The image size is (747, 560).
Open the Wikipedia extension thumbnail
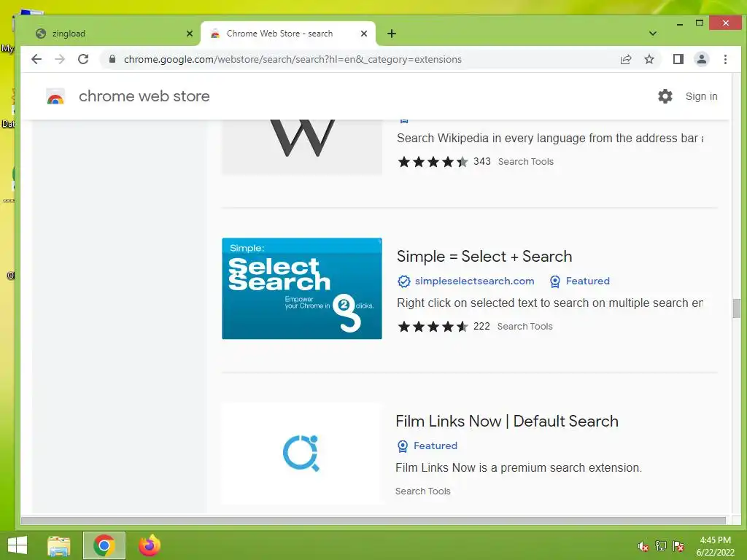(302, 147)
